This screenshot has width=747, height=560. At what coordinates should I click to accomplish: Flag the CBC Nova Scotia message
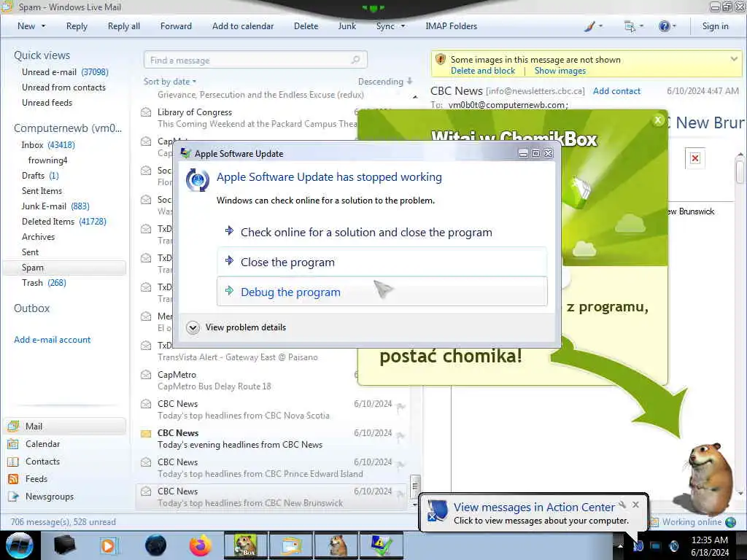point(400,406)
